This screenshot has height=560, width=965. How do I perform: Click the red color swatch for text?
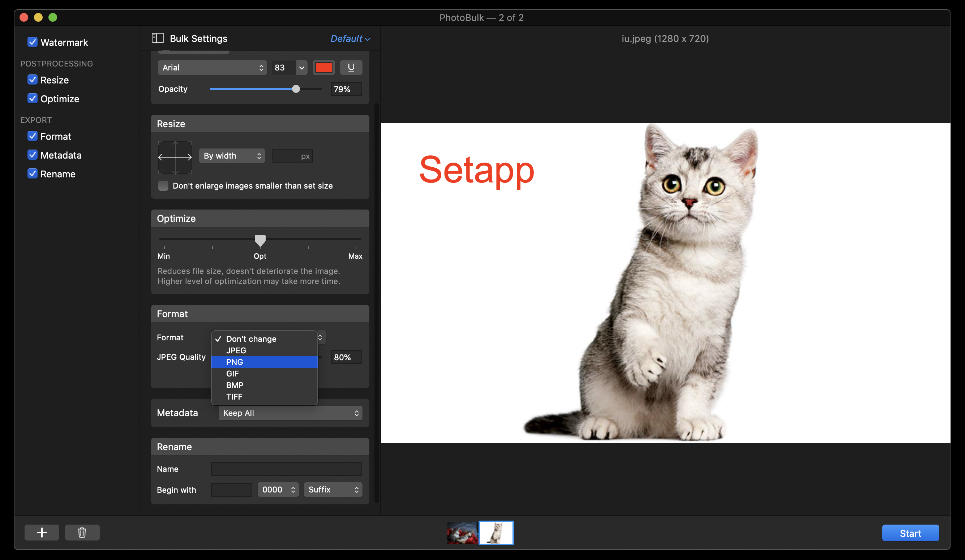323,67
